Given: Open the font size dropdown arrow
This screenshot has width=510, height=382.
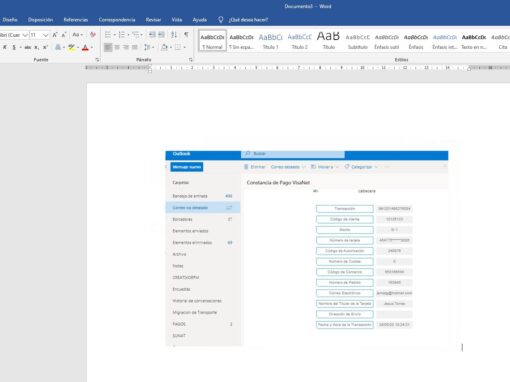Looking at the screenshot, I should (x=45, y=35).
